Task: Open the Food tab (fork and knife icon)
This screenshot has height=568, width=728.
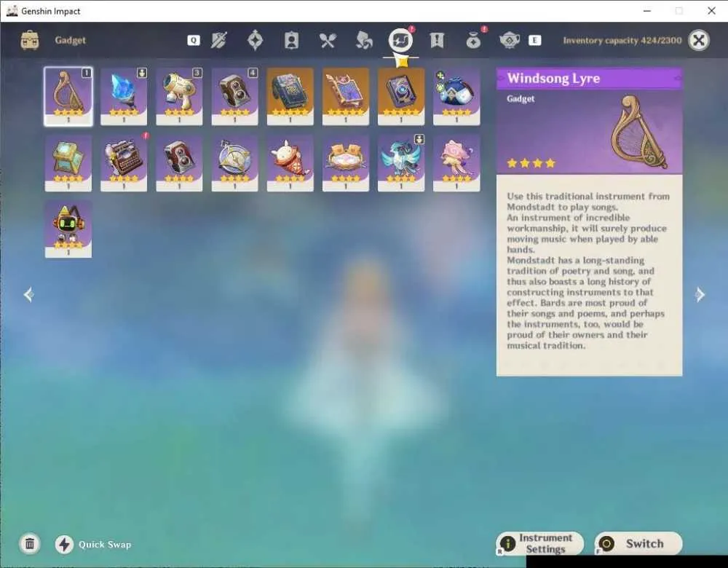Action: point(328,40)
